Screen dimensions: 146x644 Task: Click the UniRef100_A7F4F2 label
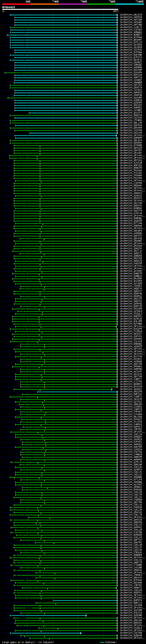click(x=131, y=442)
